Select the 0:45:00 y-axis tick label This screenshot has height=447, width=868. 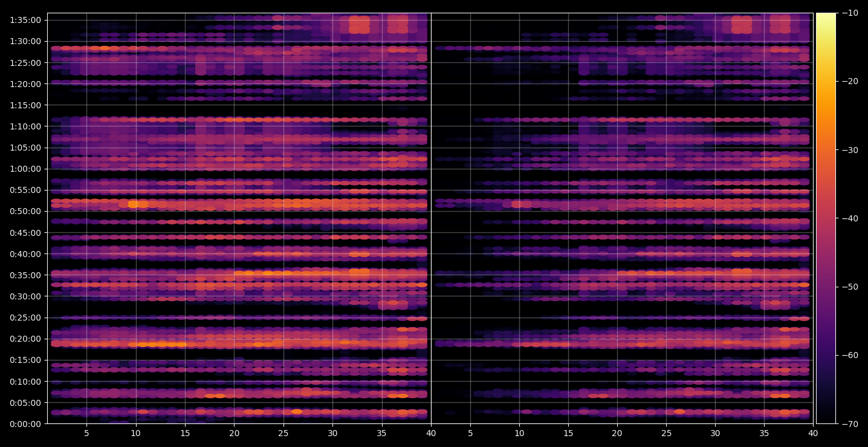point(25,232)
